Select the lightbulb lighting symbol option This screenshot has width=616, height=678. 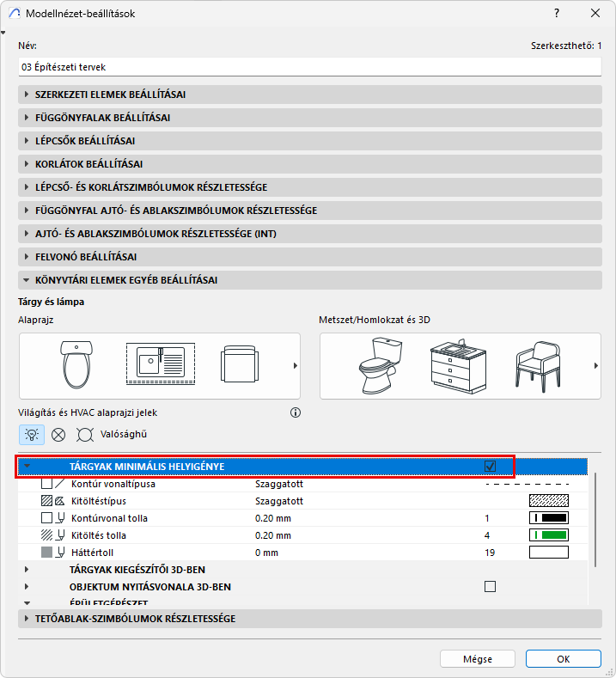pyautogui.click(x=32, y=434)
